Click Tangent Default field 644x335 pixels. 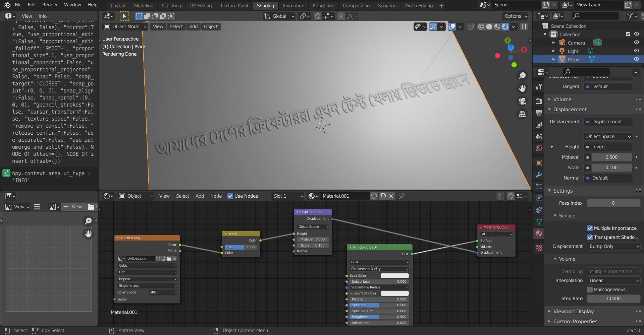coord(608,86)
